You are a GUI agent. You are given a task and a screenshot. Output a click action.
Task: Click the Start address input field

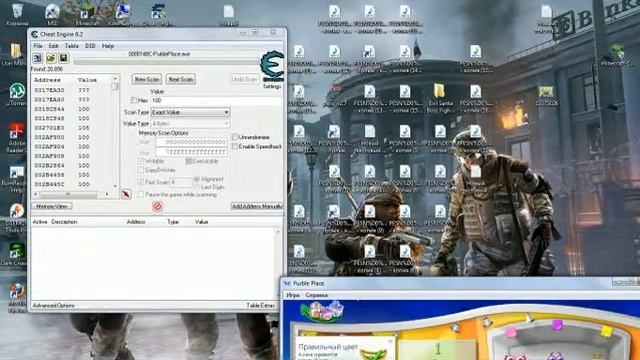[191, 142]
